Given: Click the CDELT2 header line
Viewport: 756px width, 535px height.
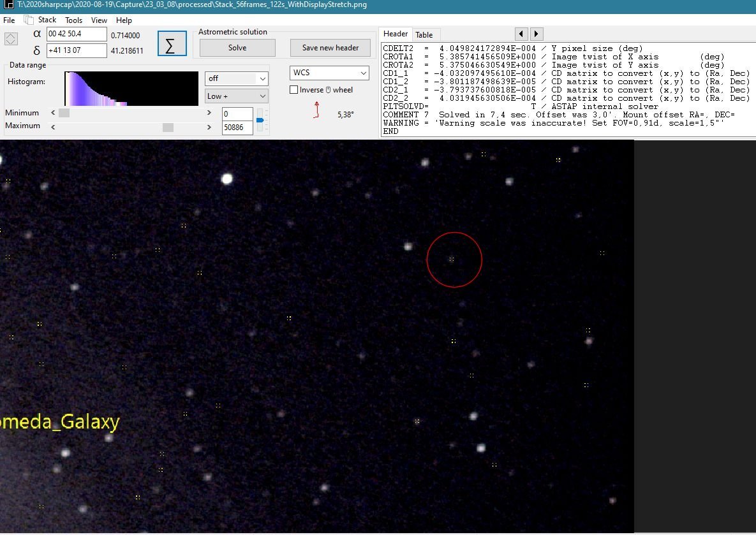Looking at the screenshot, I should (x=512, y=48).
